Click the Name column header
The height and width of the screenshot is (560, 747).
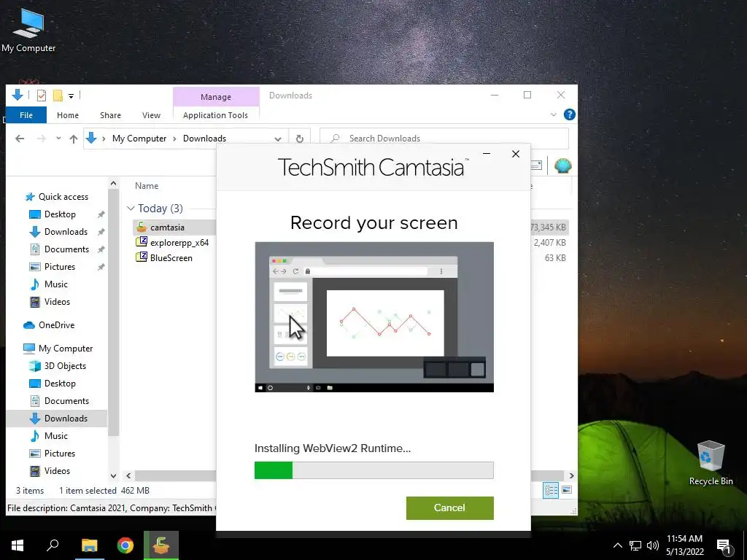click(x=147, y=186)
